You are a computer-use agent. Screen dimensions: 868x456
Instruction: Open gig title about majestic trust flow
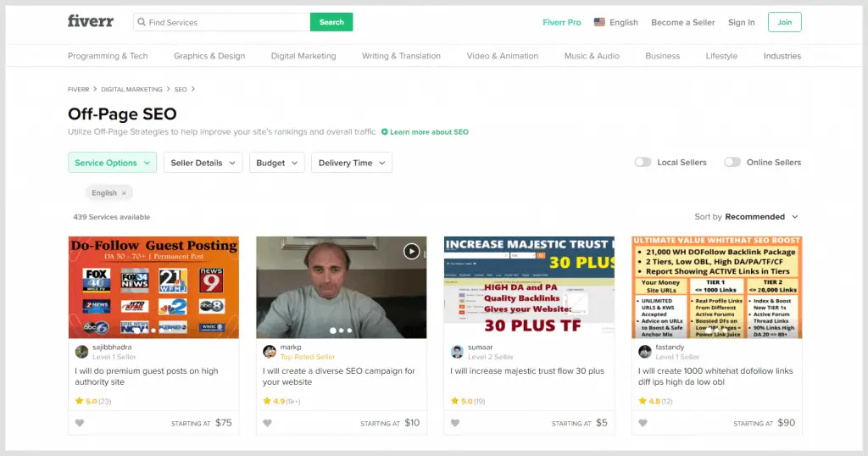527,370
